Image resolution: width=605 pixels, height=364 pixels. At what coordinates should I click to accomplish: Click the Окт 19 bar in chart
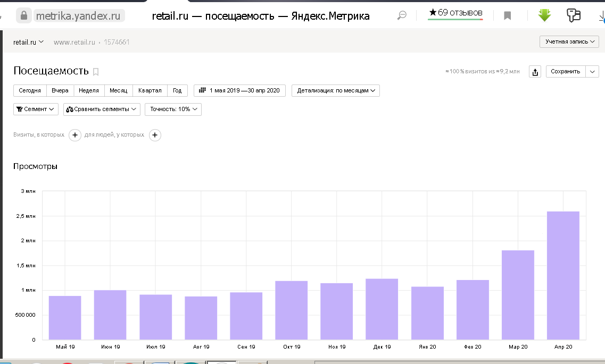[291, 310]
